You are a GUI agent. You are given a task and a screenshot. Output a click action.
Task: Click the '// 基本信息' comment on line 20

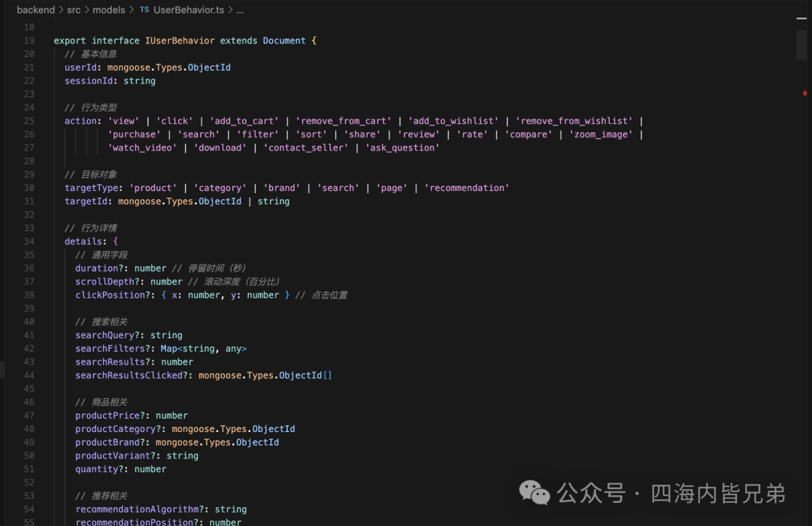click(91, 54)
